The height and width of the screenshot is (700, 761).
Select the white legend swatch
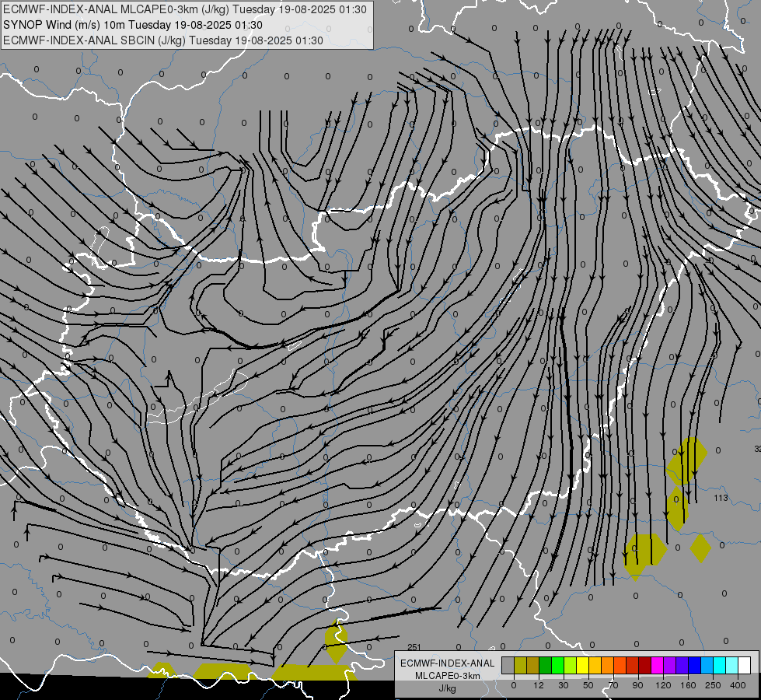coord(744,666)
